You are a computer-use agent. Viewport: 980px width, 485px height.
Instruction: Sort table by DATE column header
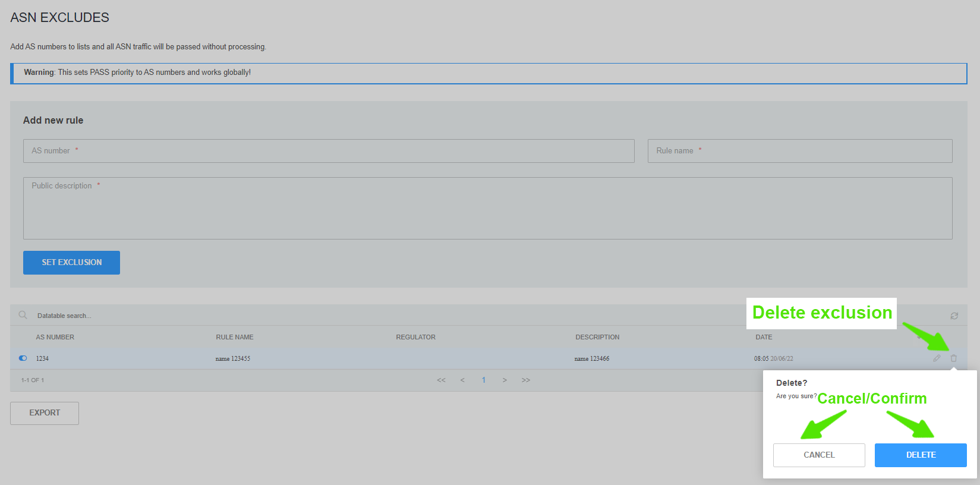[764, 337]
